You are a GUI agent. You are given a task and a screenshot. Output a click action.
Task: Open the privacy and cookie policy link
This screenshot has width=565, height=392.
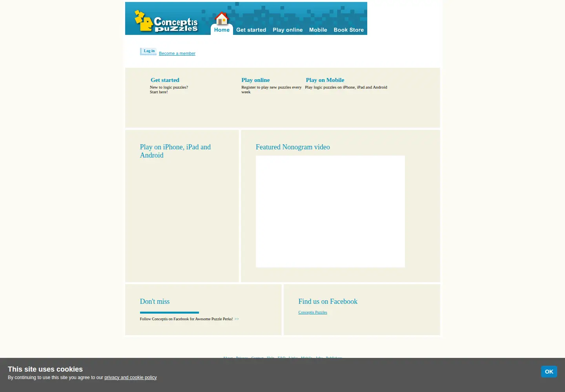coord(131,377)
